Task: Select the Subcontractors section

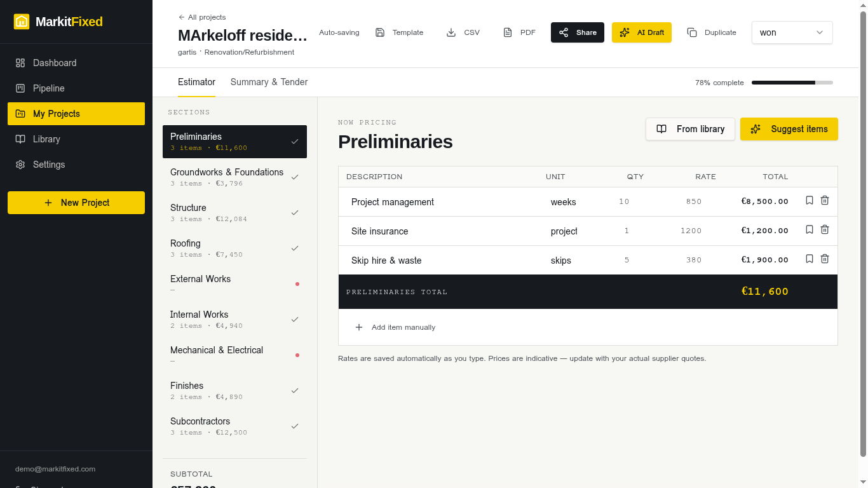Action: pos(234,426)
